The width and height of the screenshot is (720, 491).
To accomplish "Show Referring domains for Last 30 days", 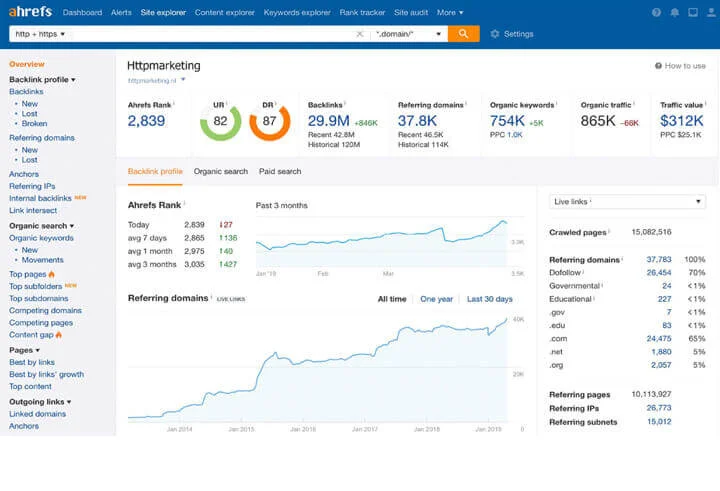I will tap(489, 299).
